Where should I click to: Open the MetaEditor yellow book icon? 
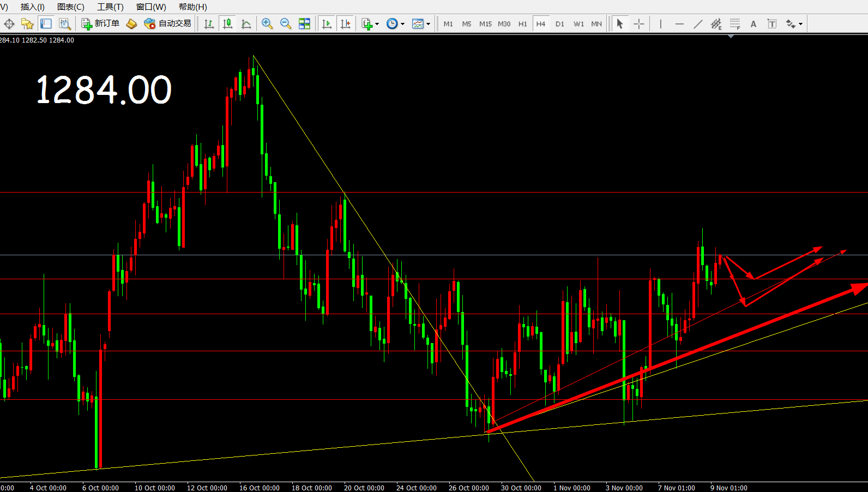[x=131, y=23]
